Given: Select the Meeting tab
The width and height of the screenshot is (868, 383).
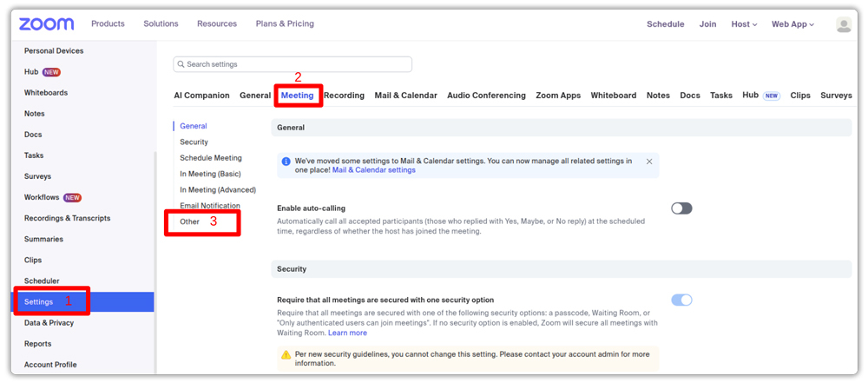Looking at the screenshot, I should (297, 96).
